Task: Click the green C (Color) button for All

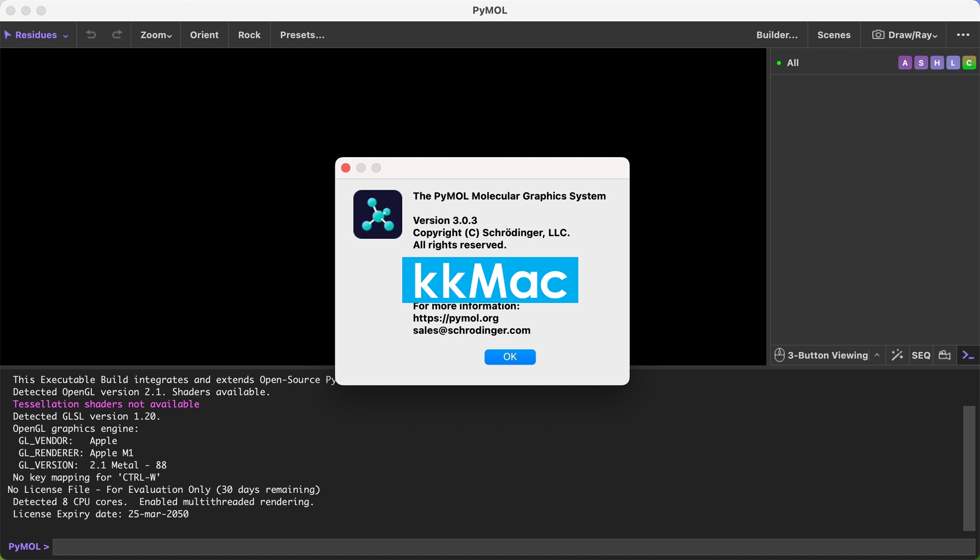Action: click(x=969, y=63)
